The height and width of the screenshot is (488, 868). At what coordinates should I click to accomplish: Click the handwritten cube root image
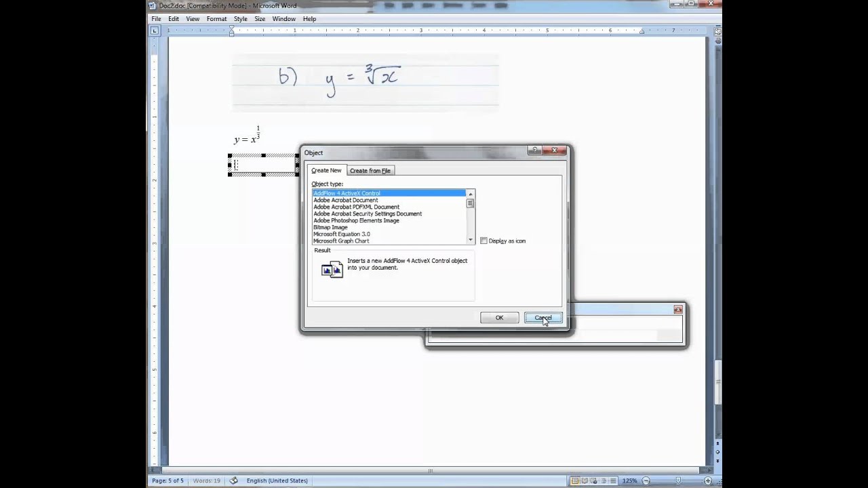pos(366,82)
